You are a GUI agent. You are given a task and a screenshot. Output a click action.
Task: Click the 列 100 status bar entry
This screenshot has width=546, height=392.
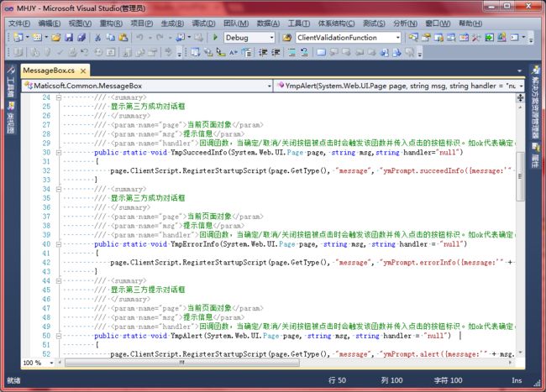coord(391,380)
